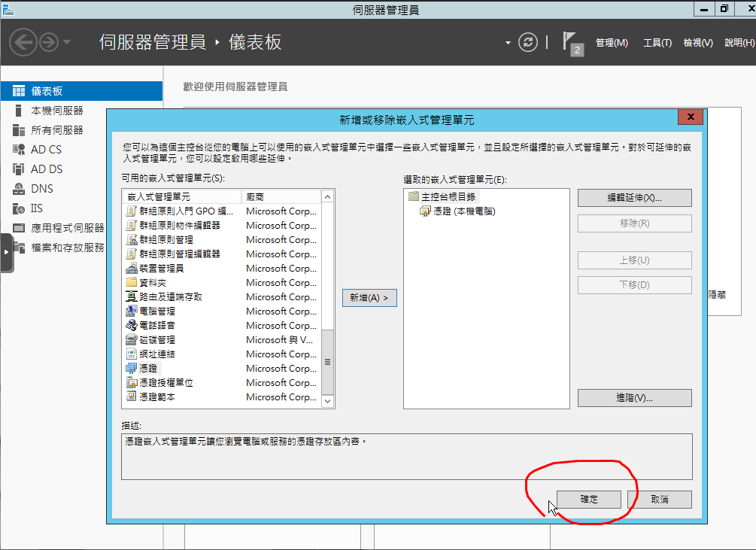The height and width of the screenshot is (550, 756).
Task: Click the Server Manager forward arrow
Action: coord(49,42)
